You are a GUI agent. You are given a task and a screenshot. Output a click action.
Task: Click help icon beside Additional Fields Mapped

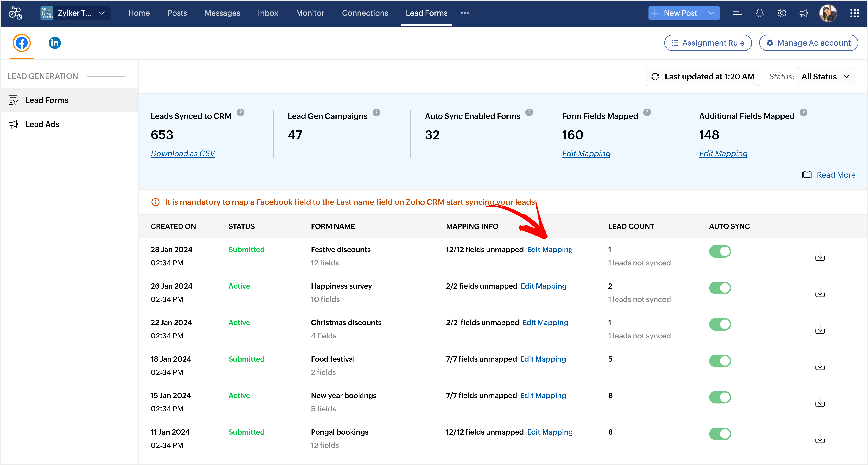click(x=803, y=112)
